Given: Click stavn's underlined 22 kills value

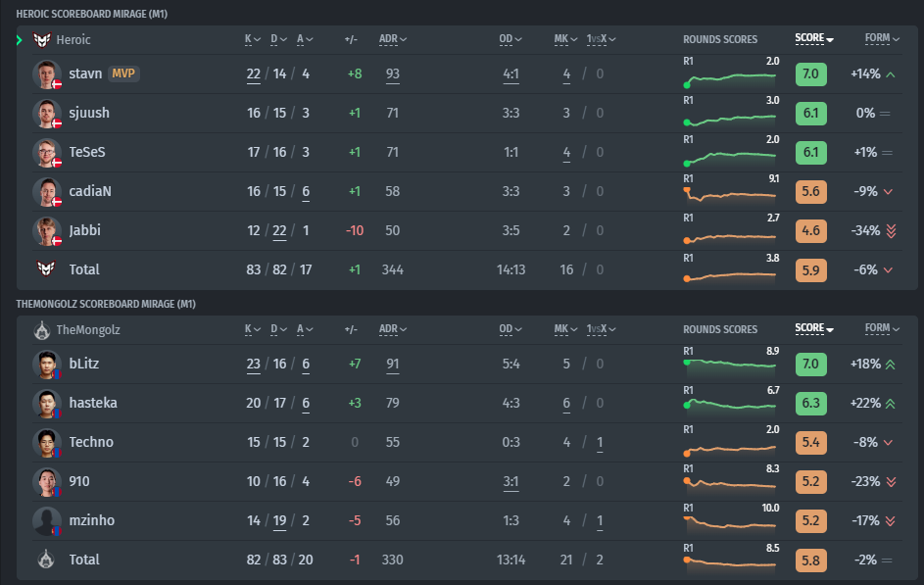Looking at the screenshot, I should coord(254,74).
